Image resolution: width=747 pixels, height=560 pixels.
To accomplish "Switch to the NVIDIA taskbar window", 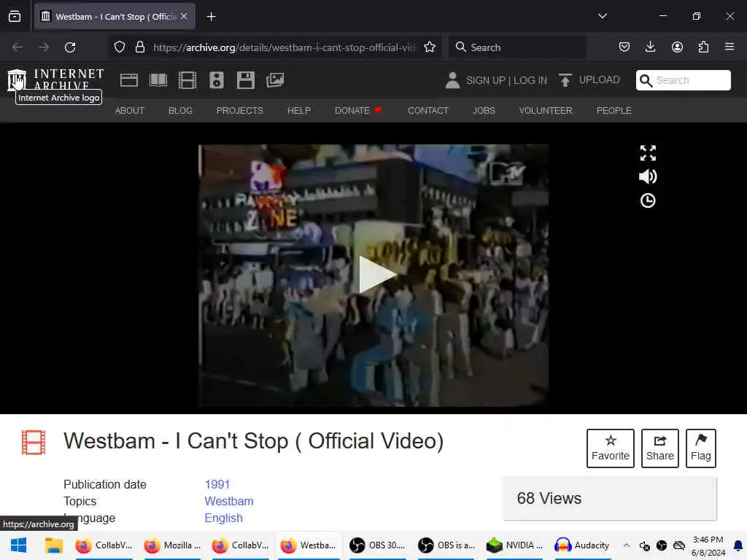I will point(514,545).
